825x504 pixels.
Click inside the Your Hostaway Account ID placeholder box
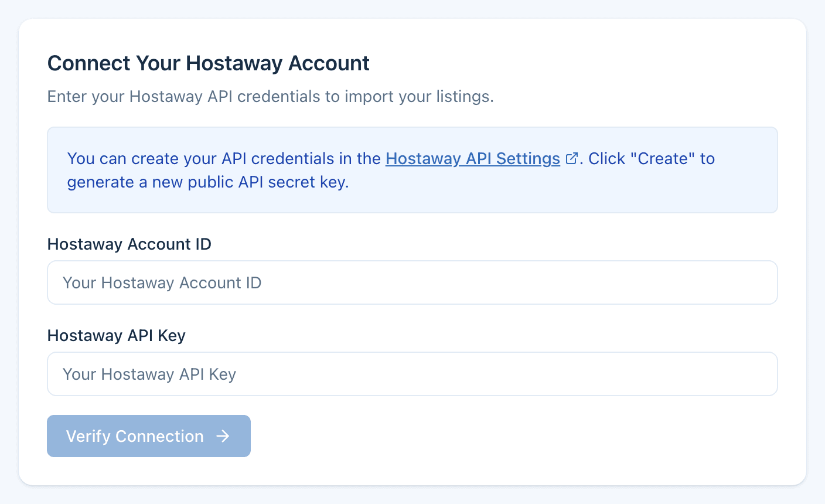pos(412,282)
